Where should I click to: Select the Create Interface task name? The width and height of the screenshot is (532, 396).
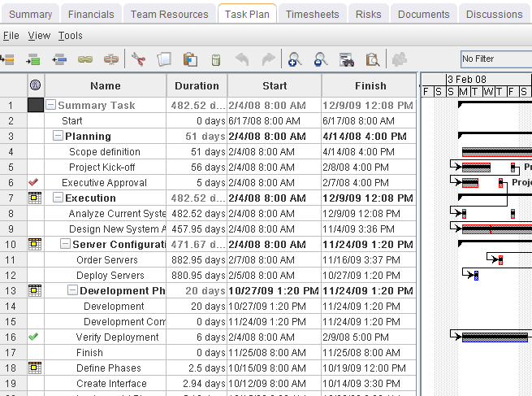[x=111, y=384]
